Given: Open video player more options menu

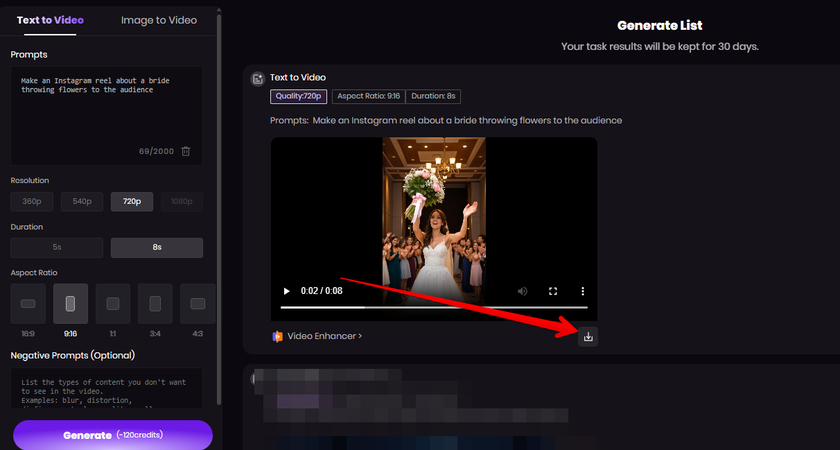Looking at the screenshot, I should pos(582,291).
